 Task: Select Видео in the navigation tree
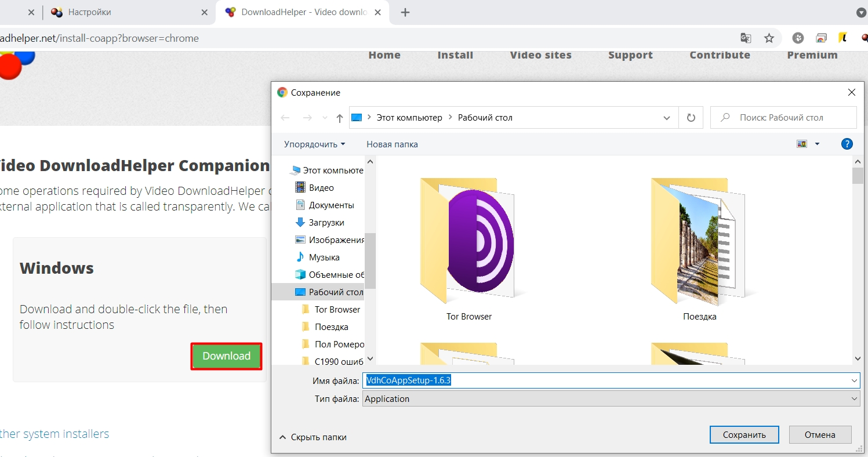[321, 187]
